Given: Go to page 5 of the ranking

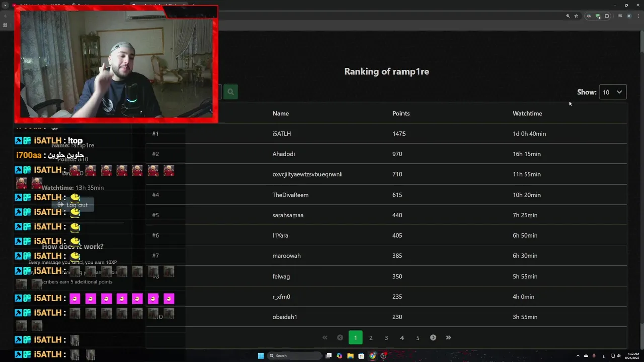Looking at the screenshot, I should pos(418,338).
